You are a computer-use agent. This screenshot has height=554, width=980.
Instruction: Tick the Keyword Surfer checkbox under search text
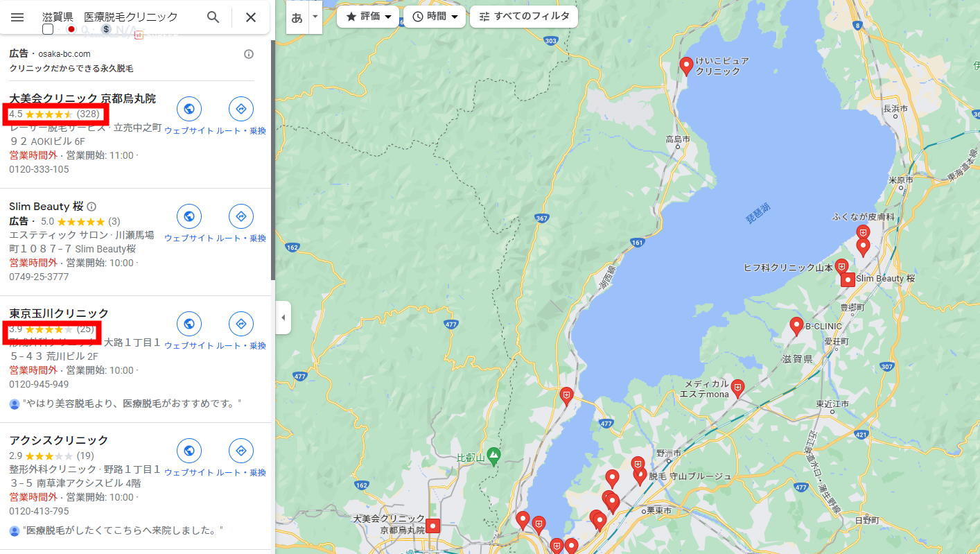(x=48, y=29)
